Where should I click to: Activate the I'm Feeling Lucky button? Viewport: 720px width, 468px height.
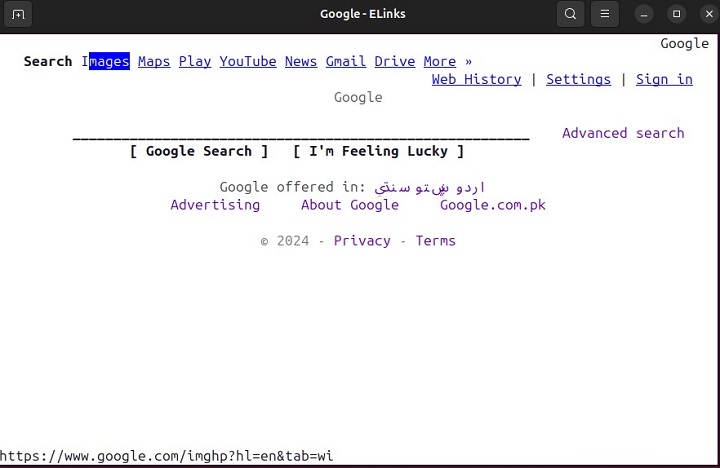click(378, 151)
